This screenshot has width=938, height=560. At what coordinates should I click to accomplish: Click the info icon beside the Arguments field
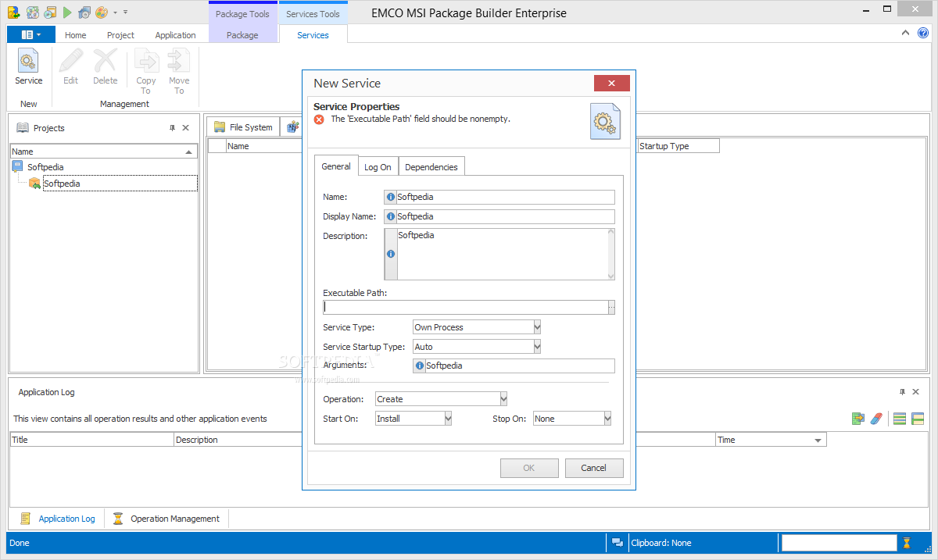(420, 366)
